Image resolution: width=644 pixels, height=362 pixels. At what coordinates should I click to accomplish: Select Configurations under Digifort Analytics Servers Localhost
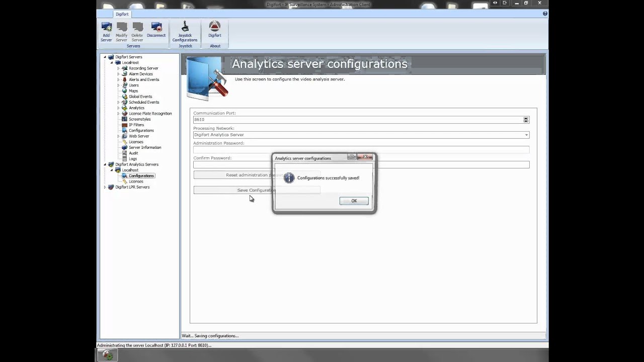(141, 176)
